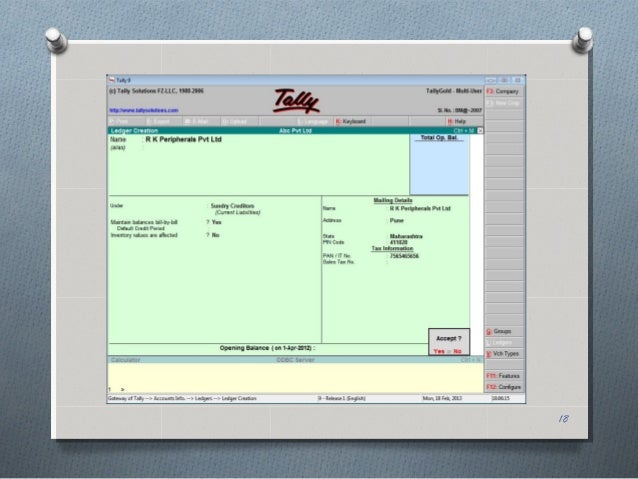Click the Release 1 (English) status text

click(341, 398)
